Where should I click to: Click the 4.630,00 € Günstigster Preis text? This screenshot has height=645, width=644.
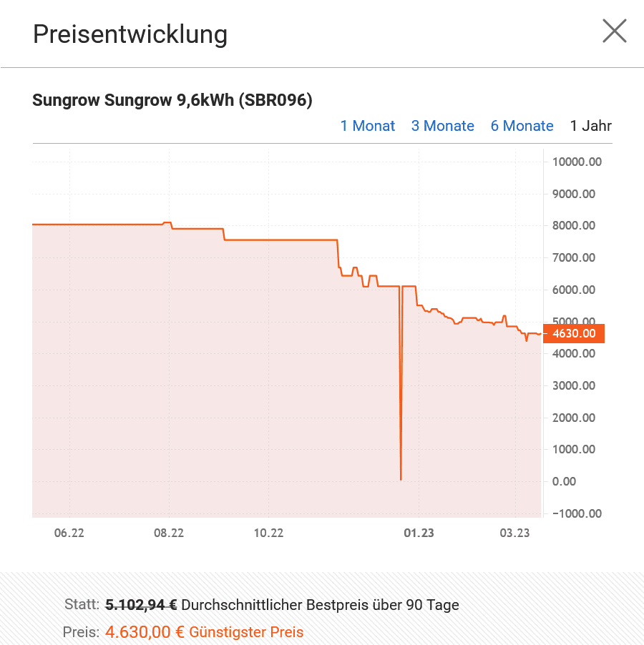204,632
